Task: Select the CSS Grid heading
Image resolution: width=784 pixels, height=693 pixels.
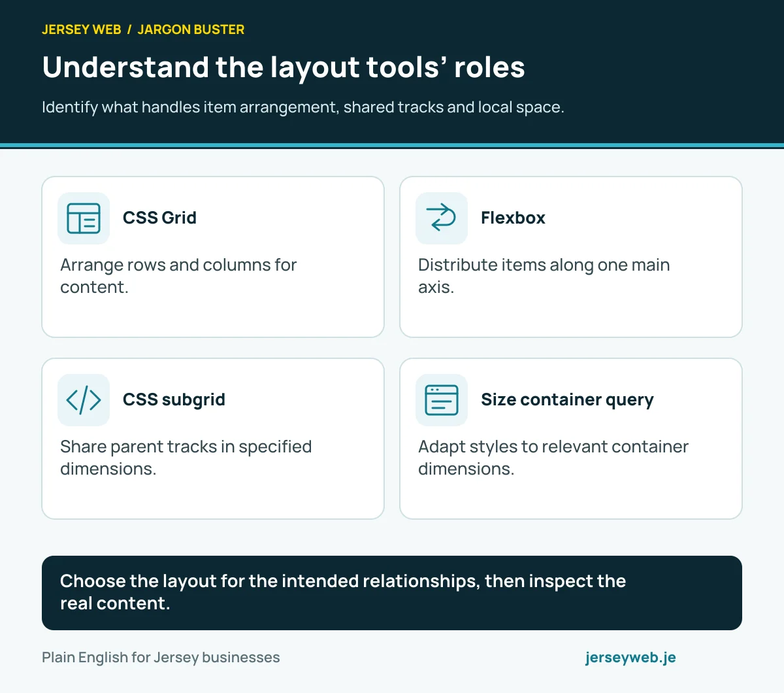Action: point(159,218)
